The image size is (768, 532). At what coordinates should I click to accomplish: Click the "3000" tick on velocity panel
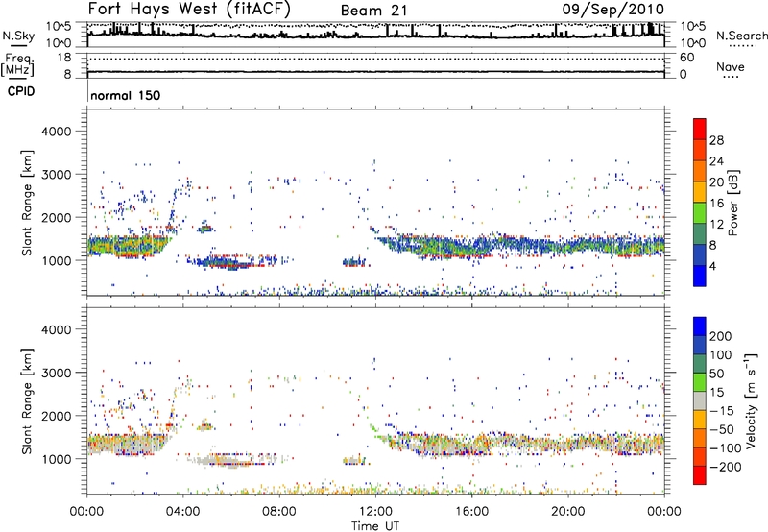point(57,373)
